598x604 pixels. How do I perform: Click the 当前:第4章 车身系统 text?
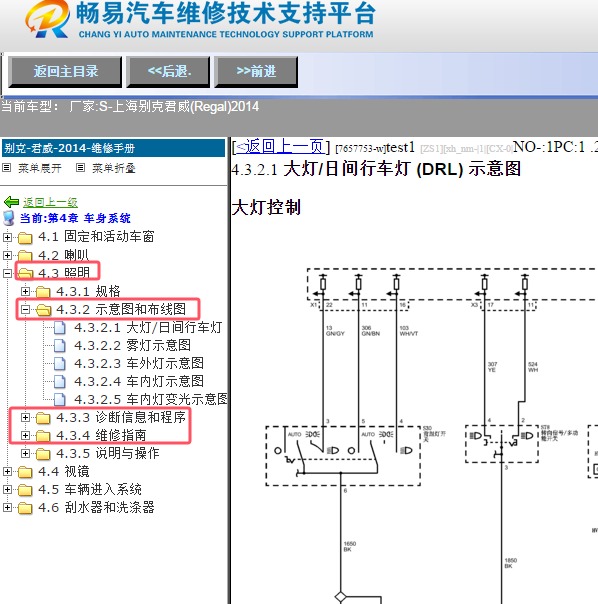click(75, 218)
